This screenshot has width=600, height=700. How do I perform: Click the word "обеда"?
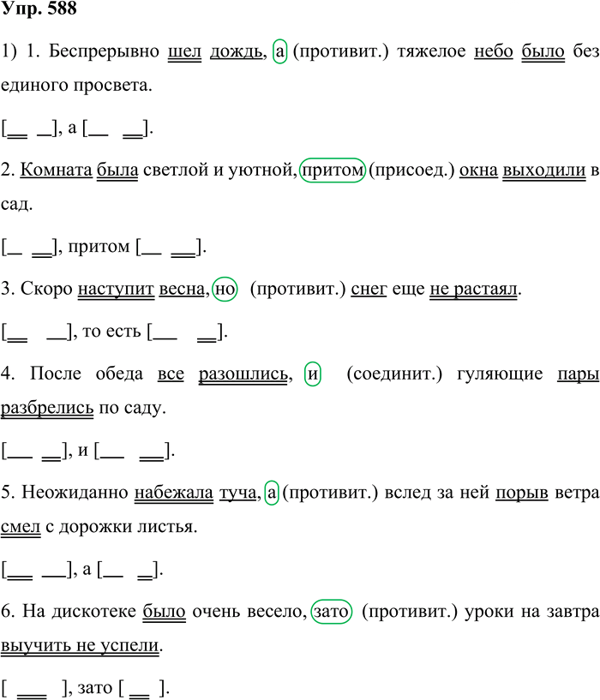tap(119, 374)
